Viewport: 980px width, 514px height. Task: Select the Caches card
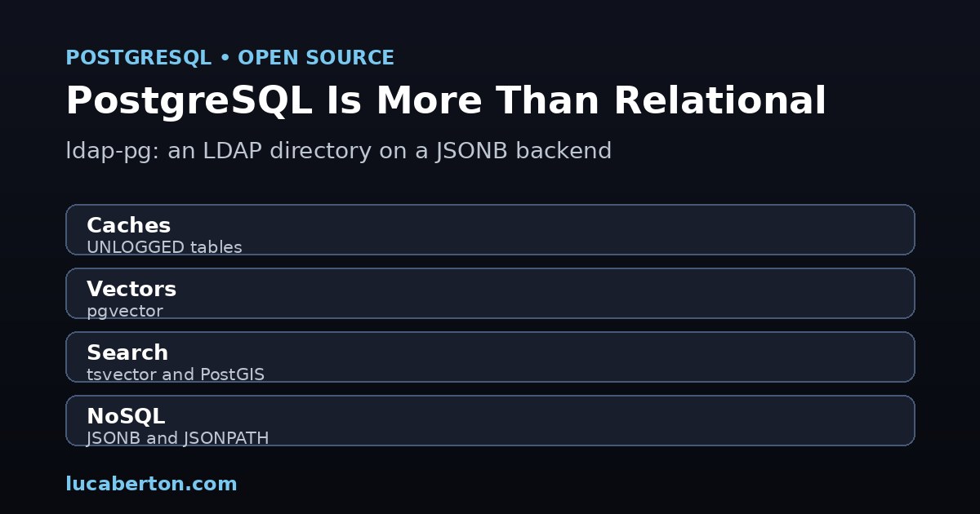[490, 229]
